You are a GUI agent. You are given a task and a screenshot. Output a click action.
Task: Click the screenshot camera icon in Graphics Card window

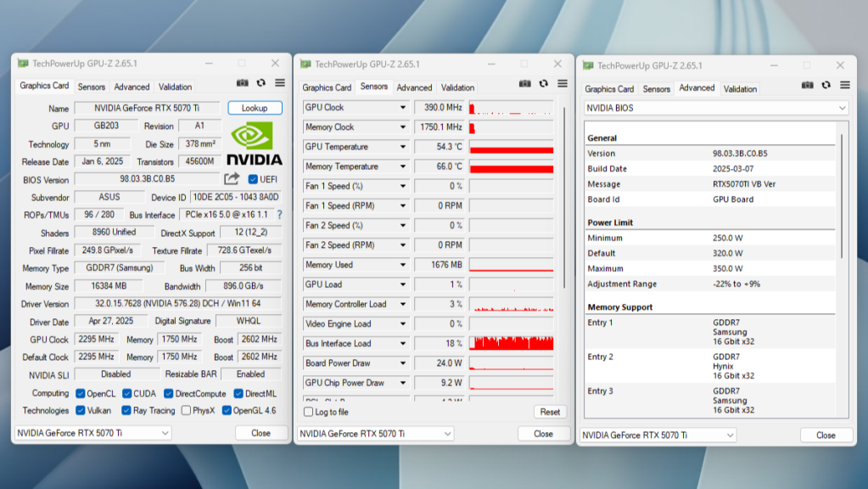click(x=243, y=82)
